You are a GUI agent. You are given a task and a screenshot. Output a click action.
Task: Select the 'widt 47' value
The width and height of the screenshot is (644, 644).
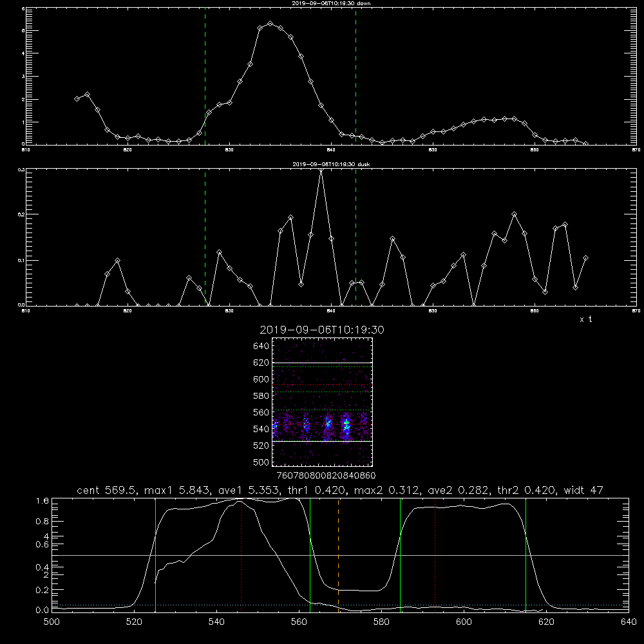583,490
